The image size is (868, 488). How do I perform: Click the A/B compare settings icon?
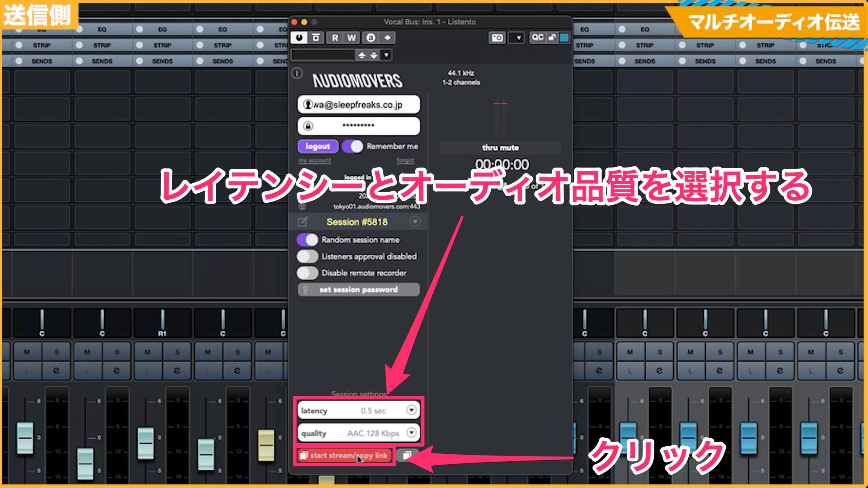coord(316,38)
